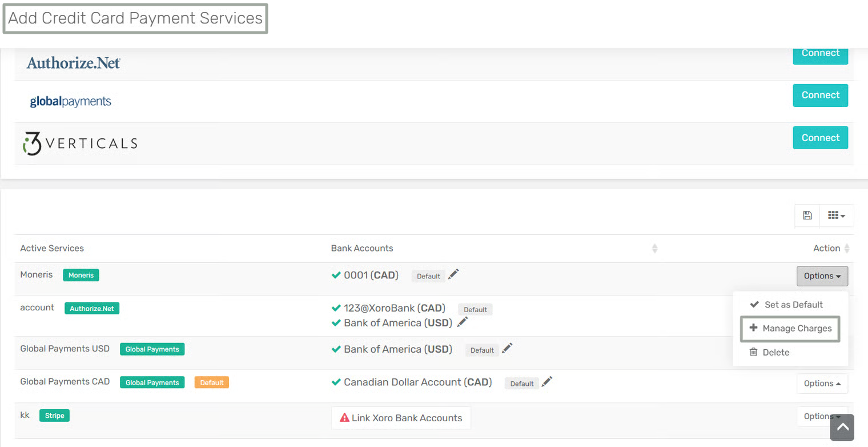Click the save icon above the table
Viewport: 868px width, 447px height.
pos(807,215)
